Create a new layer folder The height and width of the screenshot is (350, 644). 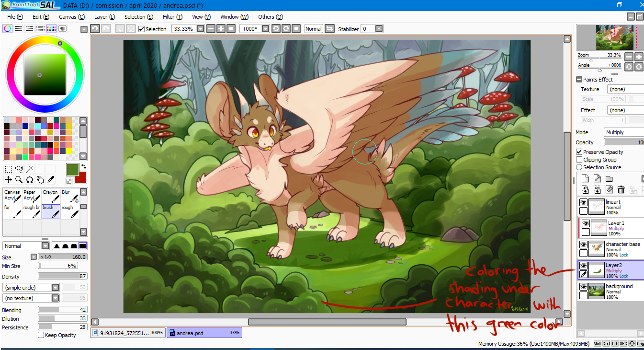[609, 179]
